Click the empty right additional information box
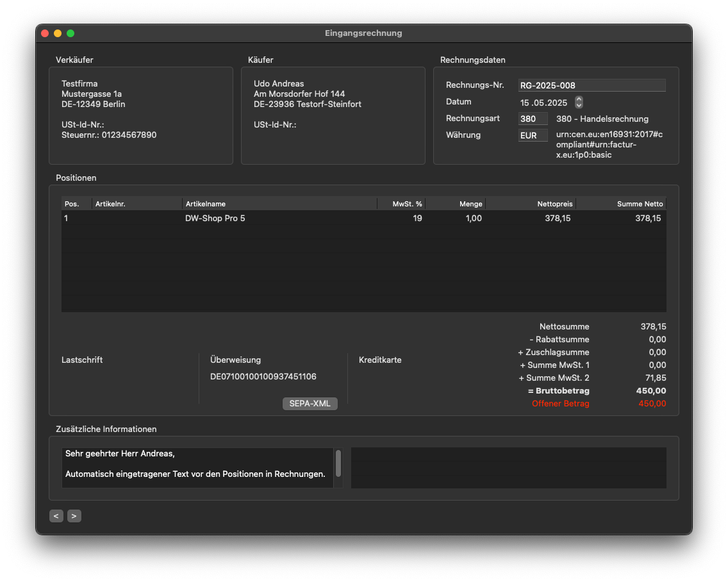 [x=509, y=468]
